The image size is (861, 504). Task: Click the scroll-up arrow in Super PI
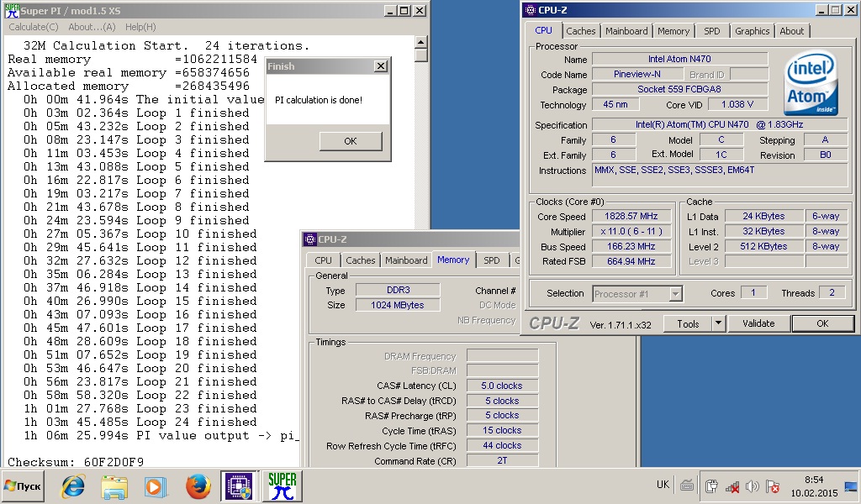click(420, 42)
